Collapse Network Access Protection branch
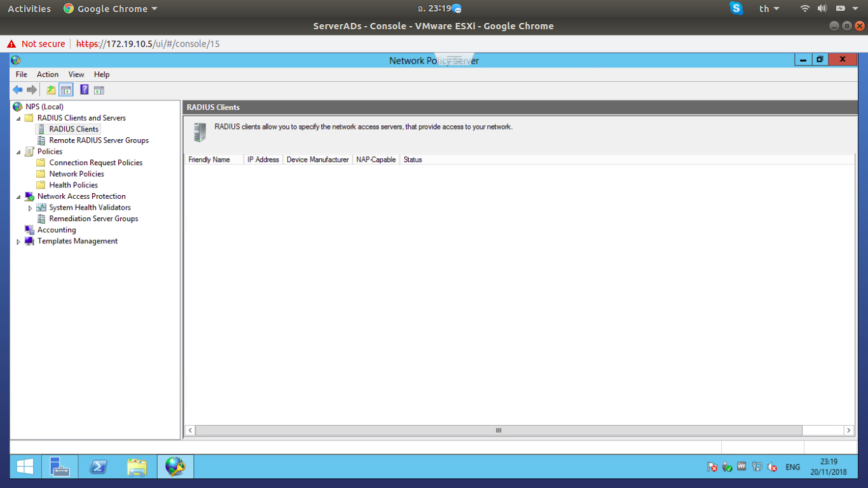Screen dimensions: 868x488 18,197
